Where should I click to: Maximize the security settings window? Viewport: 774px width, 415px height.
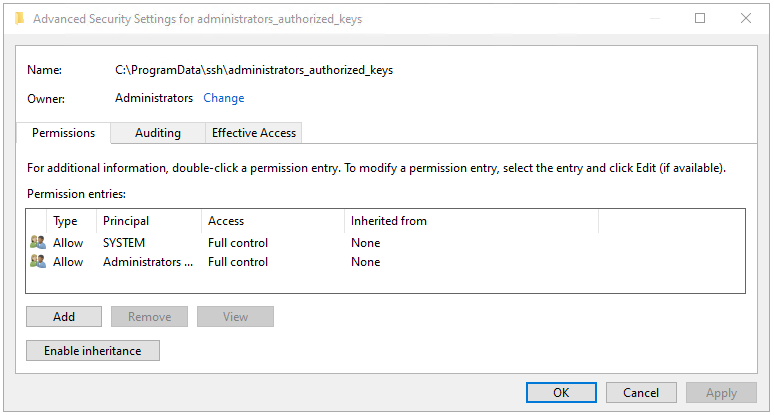tap(700, 18)
